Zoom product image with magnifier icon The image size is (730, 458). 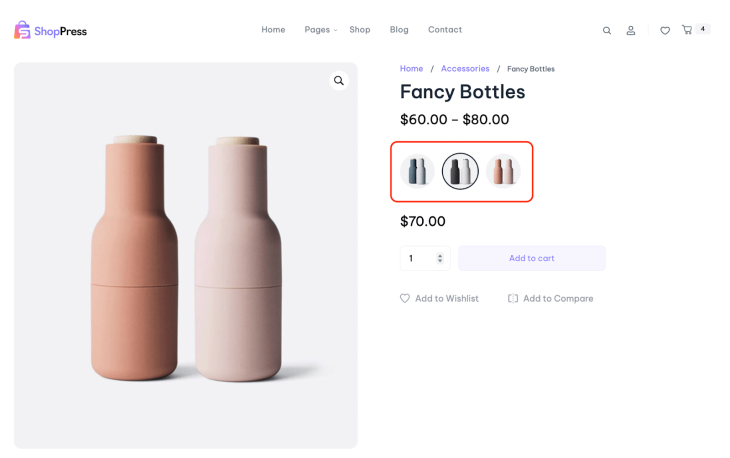pyautogui.click(x=339, y=81)
